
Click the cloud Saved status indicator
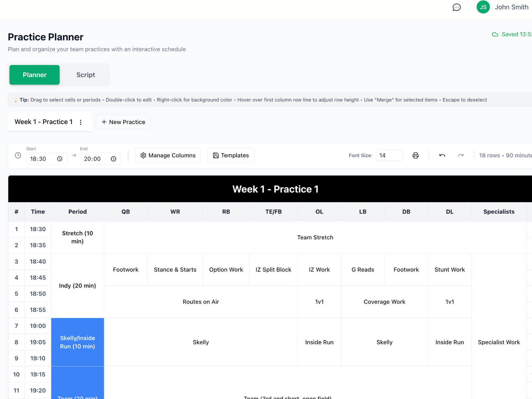(495, 34)
